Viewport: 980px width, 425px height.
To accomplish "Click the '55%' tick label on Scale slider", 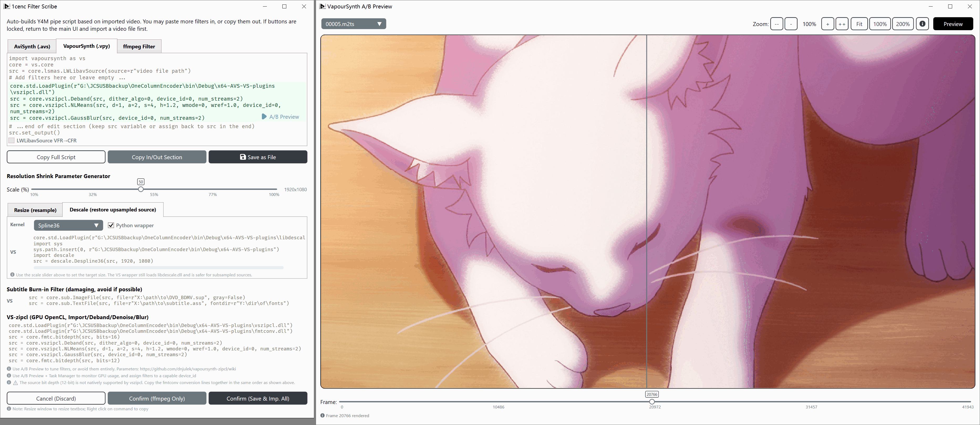I will tap(154, 194).
